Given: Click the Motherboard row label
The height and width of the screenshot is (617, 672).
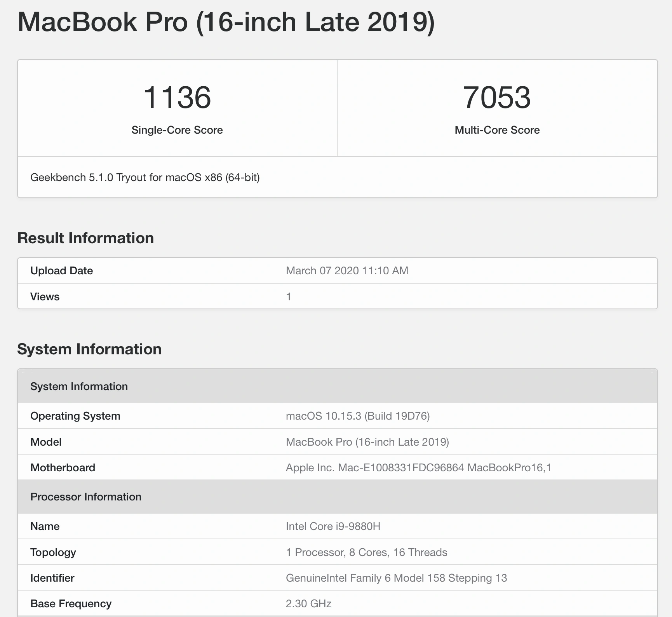Looking at the screenshot, I should [x=63, y=467].
